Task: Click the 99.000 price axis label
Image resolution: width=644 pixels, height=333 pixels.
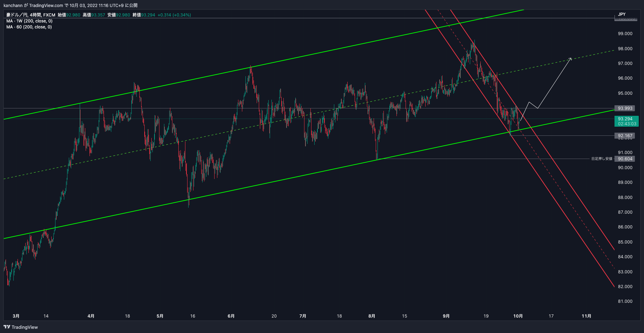Action: [625, 34]
